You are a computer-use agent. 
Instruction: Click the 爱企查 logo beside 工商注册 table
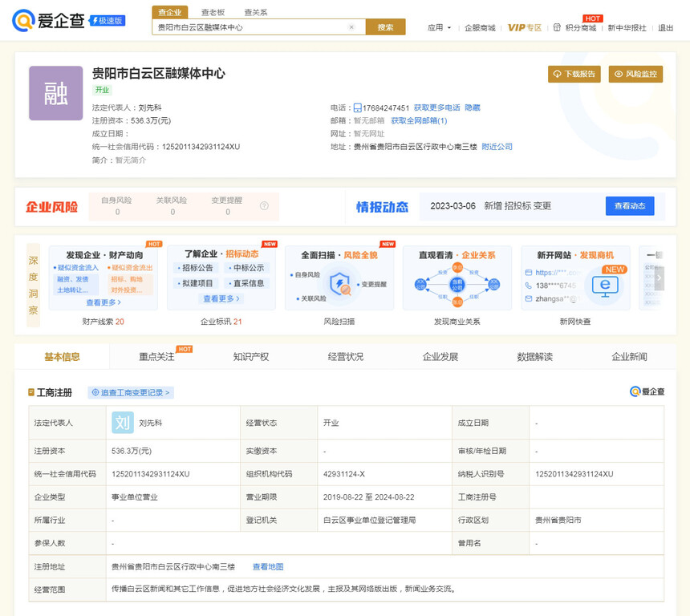(x=647, y=391)
